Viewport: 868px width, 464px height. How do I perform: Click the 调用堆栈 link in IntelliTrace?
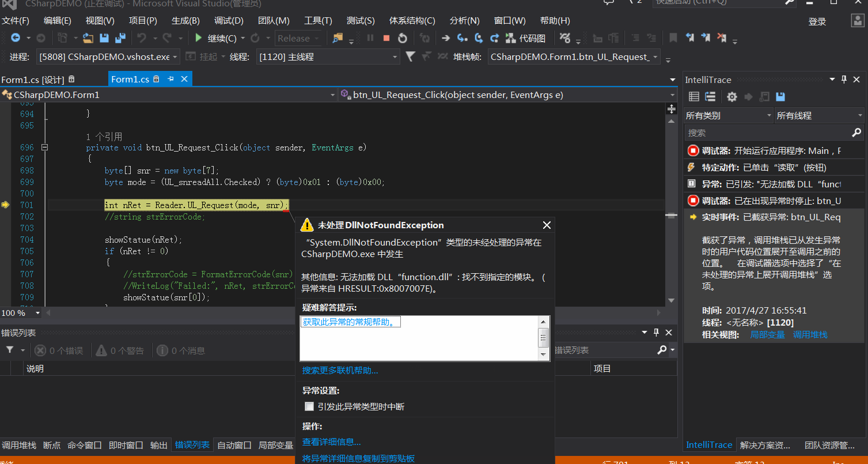[810, 334]
